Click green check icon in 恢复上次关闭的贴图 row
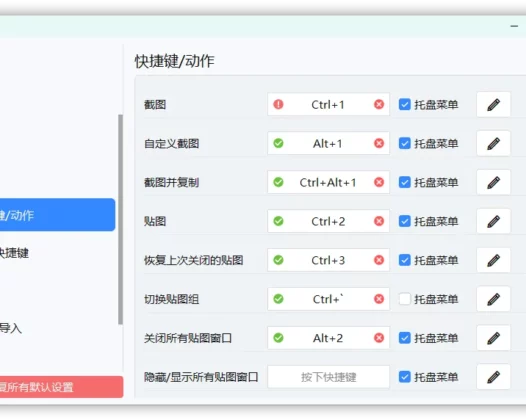The image size is (526, 420). tap(278, 260)
